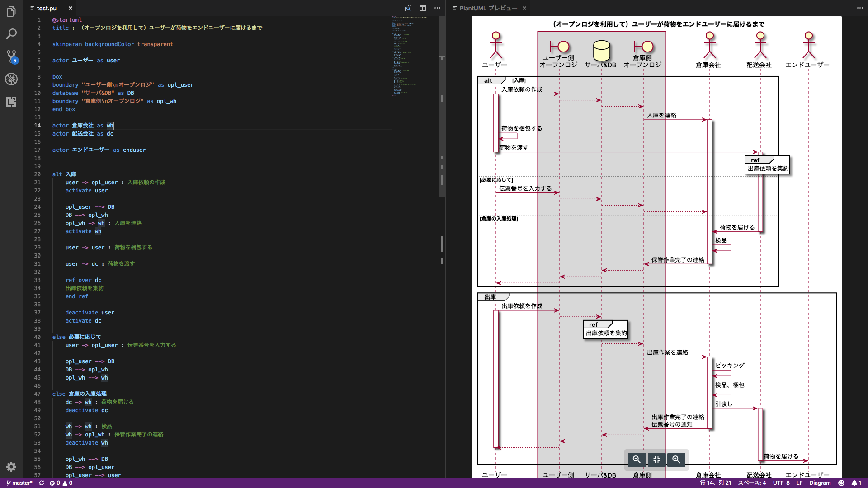Click the globe icon in the activity bar

coord(11,79)
